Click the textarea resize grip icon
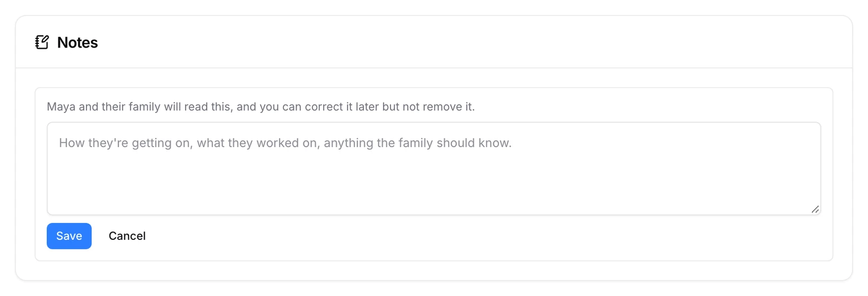This screenshot has height=296, width=868. (x=815, y=209)
